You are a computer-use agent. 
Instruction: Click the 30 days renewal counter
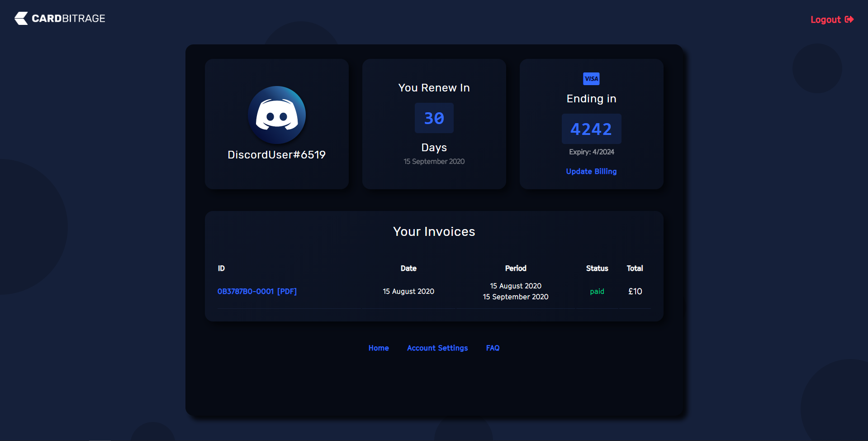(x=434, y=118)
